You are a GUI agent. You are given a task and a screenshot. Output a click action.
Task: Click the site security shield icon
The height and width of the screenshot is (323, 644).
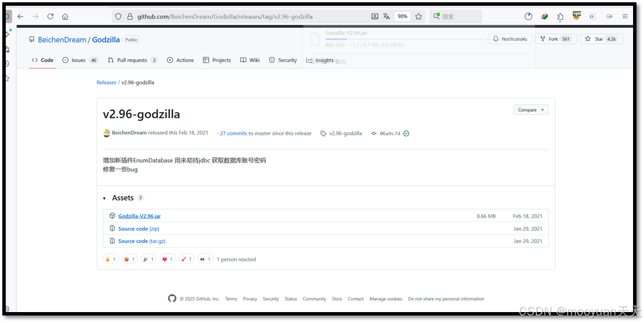tap(119, 17)
